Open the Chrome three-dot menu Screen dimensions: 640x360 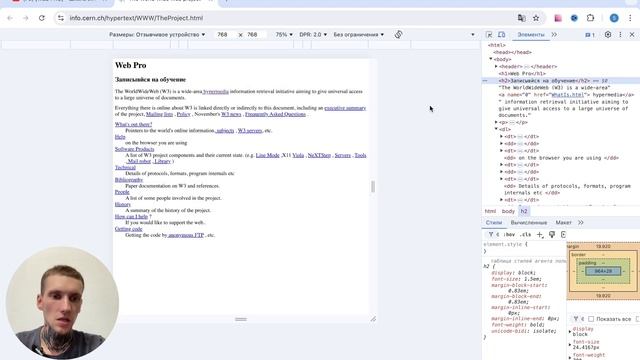(x=630, y=18)
